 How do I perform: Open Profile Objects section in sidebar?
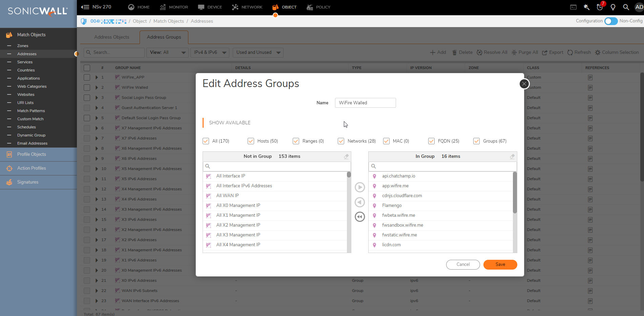pyautogui.click(x=38, y=154)
